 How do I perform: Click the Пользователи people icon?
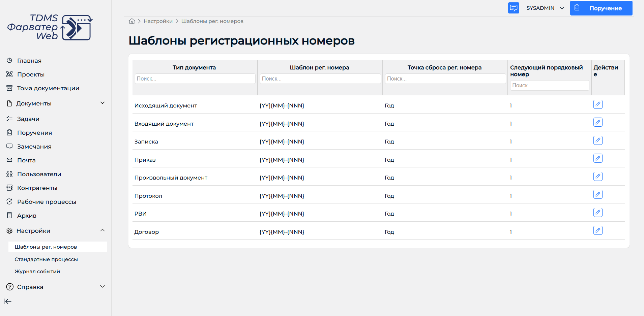(x=9, y=174)
